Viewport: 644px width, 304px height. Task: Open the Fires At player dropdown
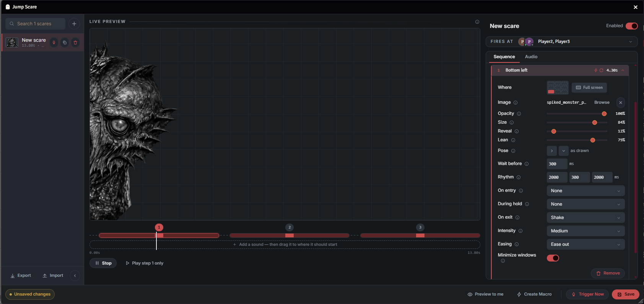tap(562, 42)
